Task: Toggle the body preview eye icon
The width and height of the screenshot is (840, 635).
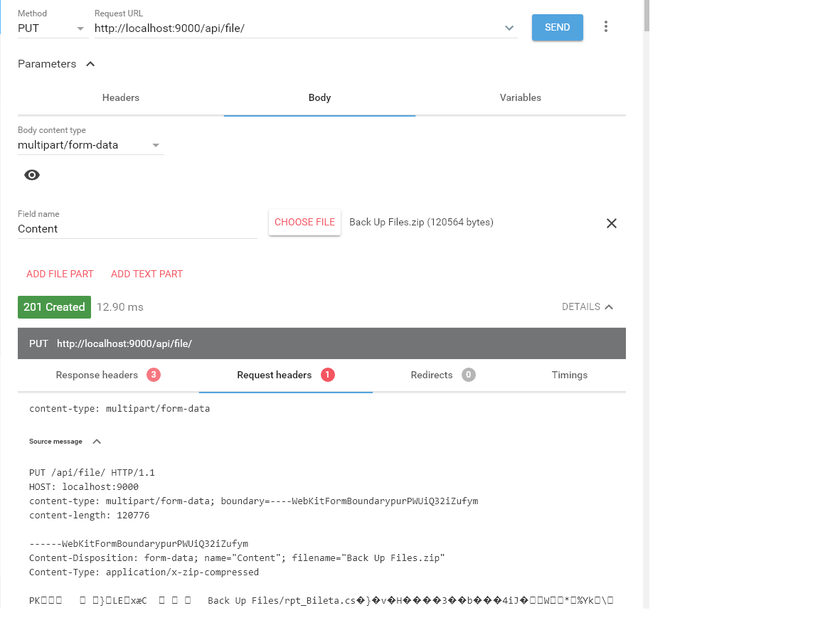Action: point(31,175)
